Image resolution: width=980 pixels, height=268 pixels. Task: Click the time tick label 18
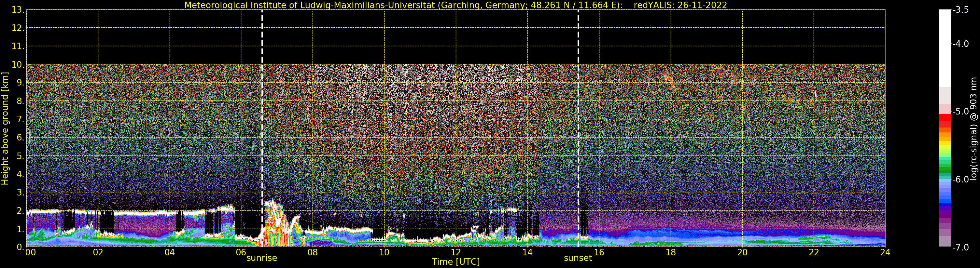point(670,252)
